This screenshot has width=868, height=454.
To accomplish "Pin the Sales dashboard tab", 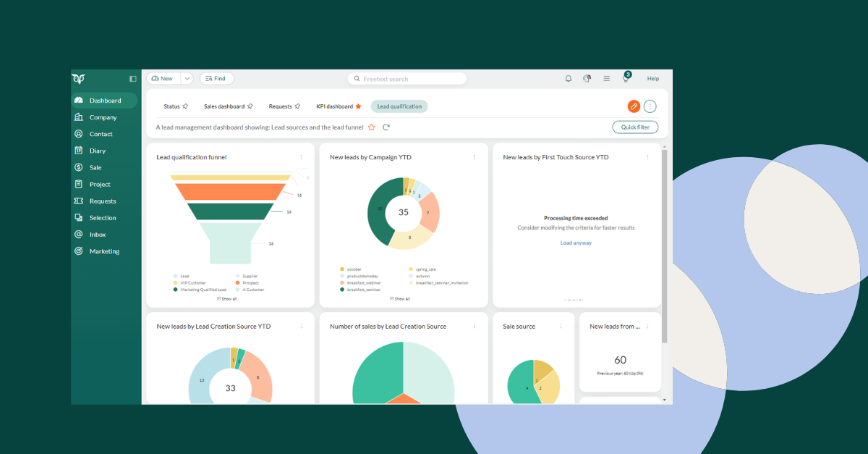I will click(250, 106).
